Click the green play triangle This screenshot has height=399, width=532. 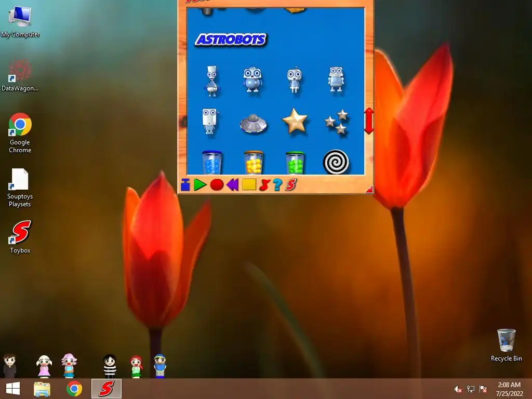(200, 184)
